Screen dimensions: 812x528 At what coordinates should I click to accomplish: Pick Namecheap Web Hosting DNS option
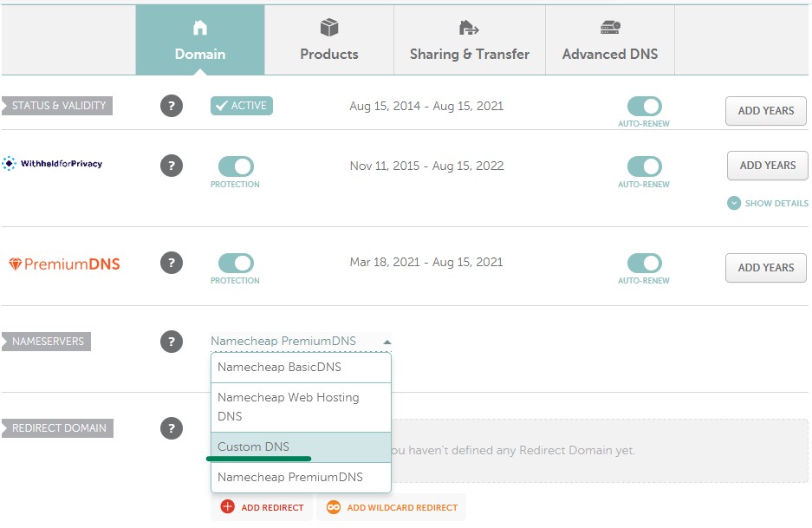301,407
